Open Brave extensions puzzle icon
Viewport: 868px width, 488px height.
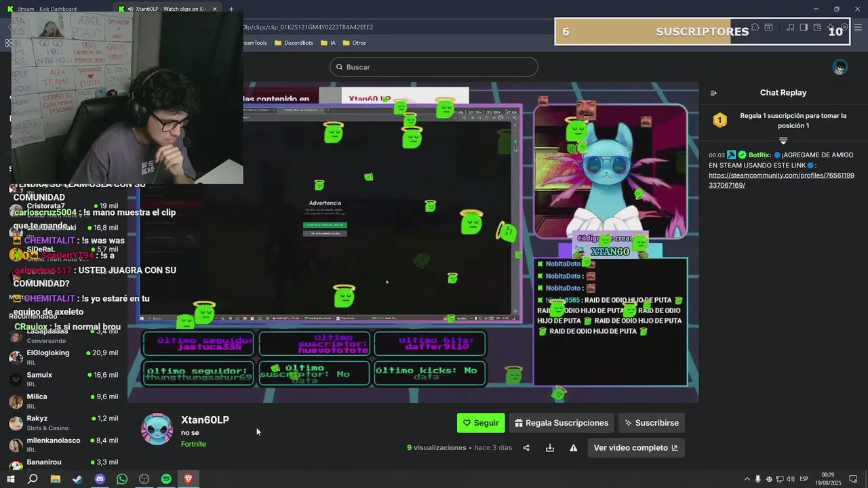tap(756, 28)
